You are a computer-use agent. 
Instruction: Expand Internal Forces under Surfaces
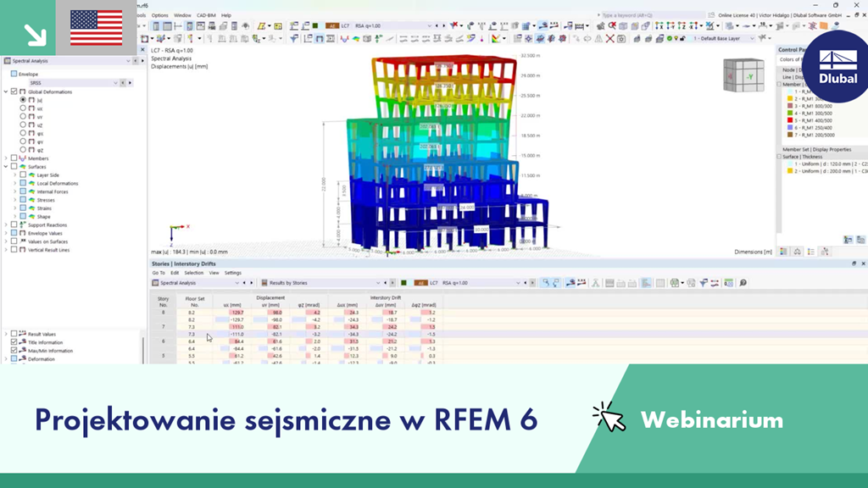point(15,191)
